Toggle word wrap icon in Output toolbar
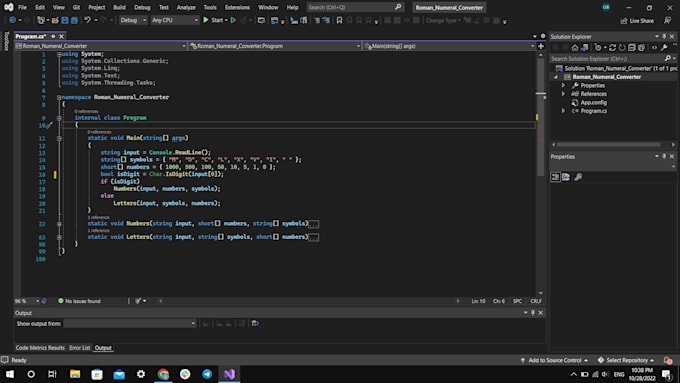 coord(255,324)
